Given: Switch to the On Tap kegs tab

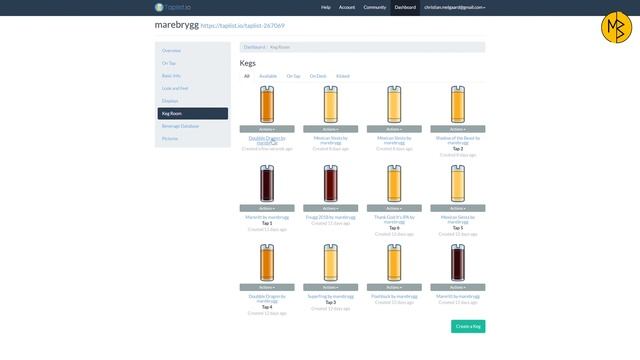Looking at the screenshot, I should click(293, 76).
